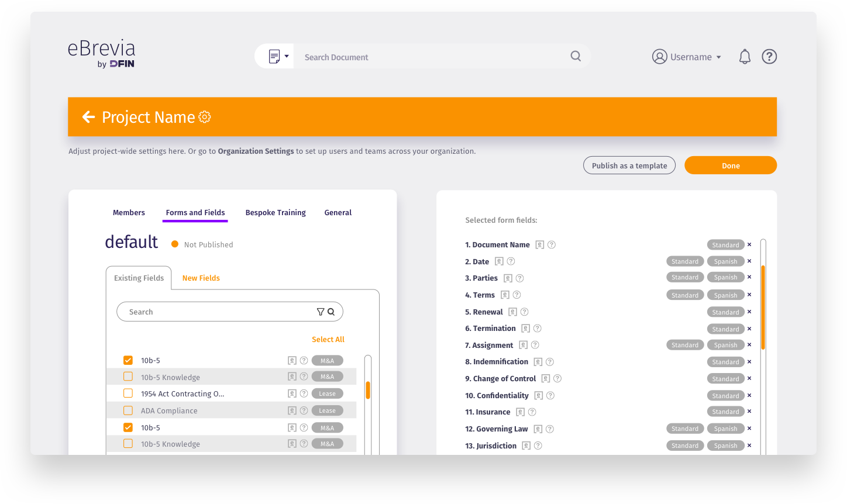Image resolution: width=847 pixels, height=504 pixels.
Task: Click the document icon beside Indemnification
Action: pos(538,362)
